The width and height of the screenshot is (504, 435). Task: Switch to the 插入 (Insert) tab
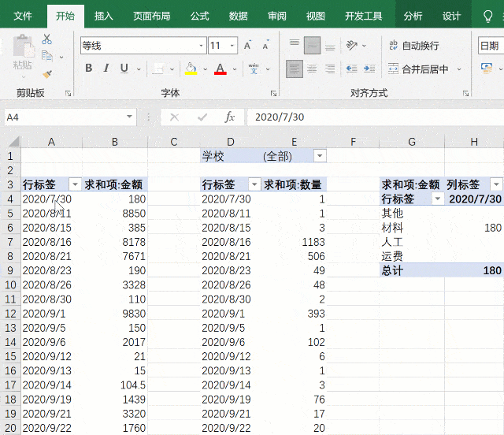tap(103, 16)
